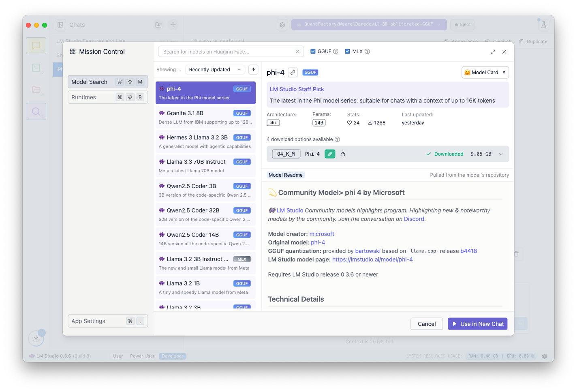Select Qwen2.5 Coder 32B model
Viewport: 577px width, 392px height.
(x=205, y=214)
